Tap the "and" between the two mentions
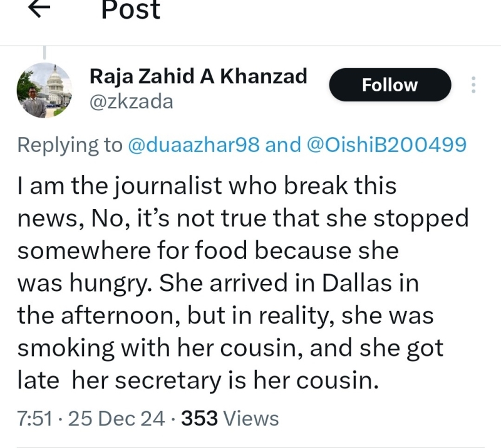The width and height of the screenshot is (501, 448). [x=283, y=145]
